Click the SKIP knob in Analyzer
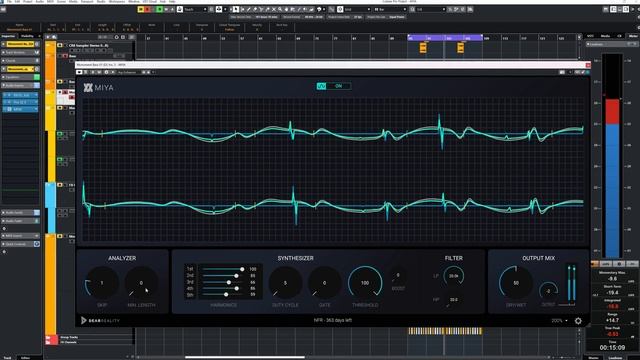This screenshot has height=360, width=640. pyautogui.click(x=102, y=283)
